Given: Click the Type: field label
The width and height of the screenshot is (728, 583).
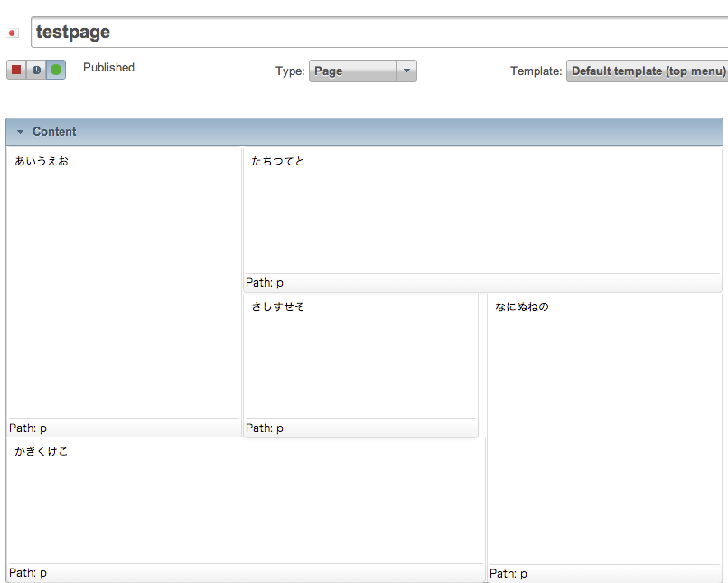Looking at the screenshot, I should click(x=290, y=71).
